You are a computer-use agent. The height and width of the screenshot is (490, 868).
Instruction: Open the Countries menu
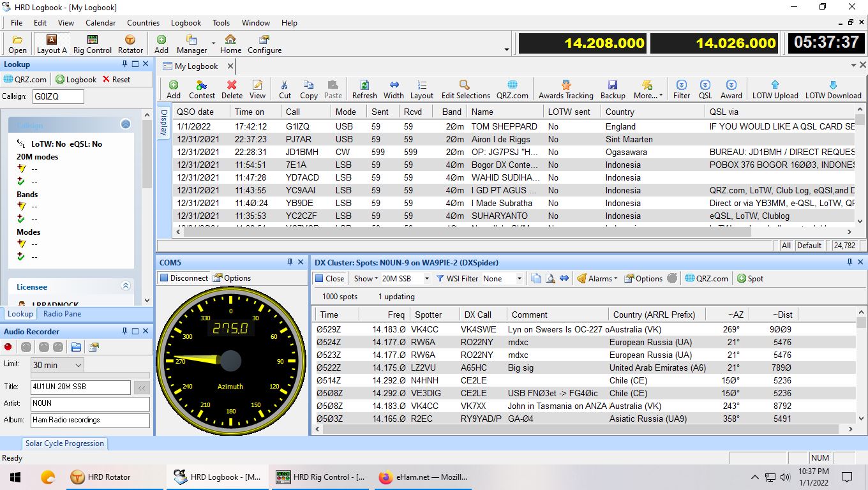(x=143, y=22)
